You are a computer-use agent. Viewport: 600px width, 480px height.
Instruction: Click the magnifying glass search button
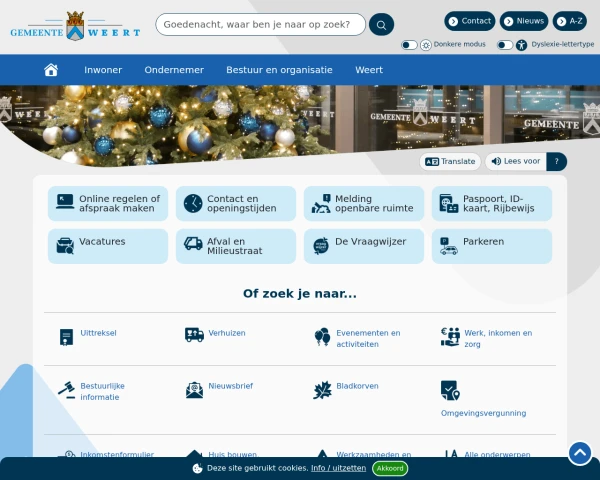(x=381, y=24)
